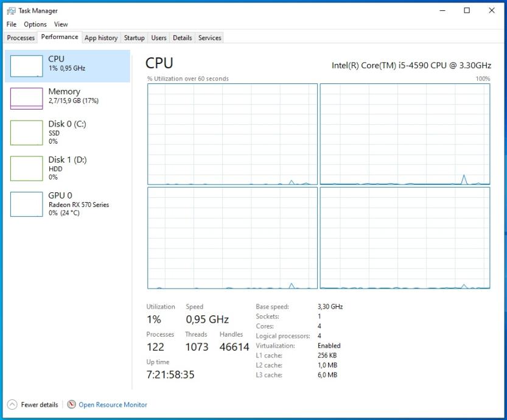Image resolution: width=507 pixels, height=420 pixels.
Task: Switch to the Processes tab
Action: point(21,38)
